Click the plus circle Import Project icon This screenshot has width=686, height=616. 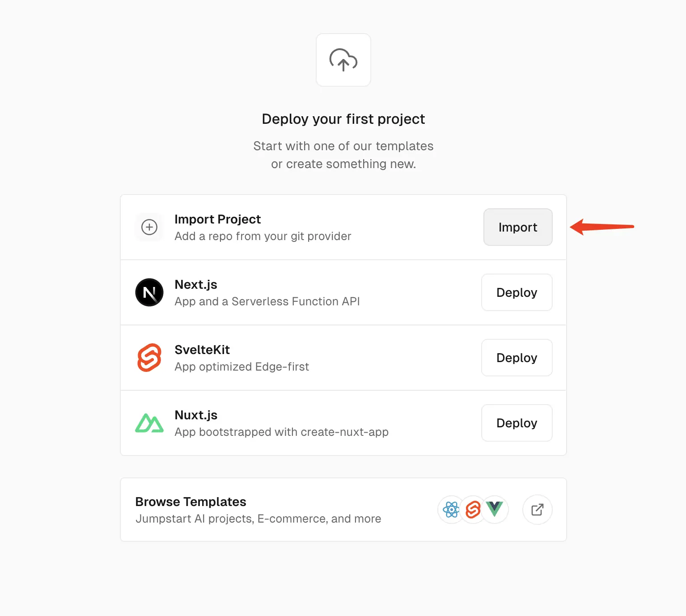(149, 227)
